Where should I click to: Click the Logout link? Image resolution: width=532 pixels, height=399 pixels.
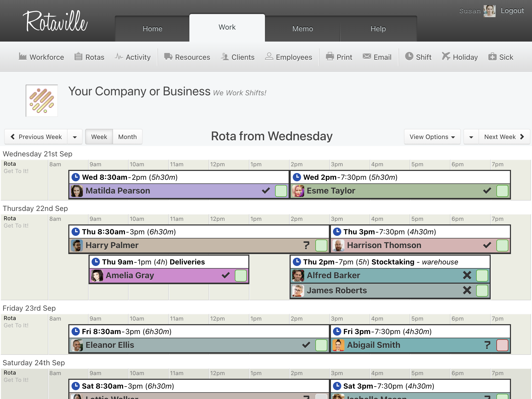[x=512, y=11]
